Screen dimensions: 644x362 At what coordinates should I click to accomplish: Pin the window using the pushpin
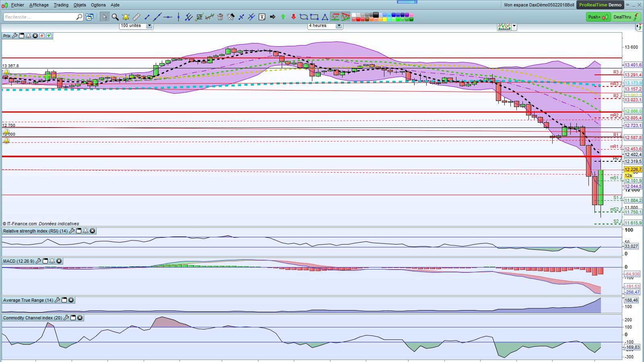point(627,5)
